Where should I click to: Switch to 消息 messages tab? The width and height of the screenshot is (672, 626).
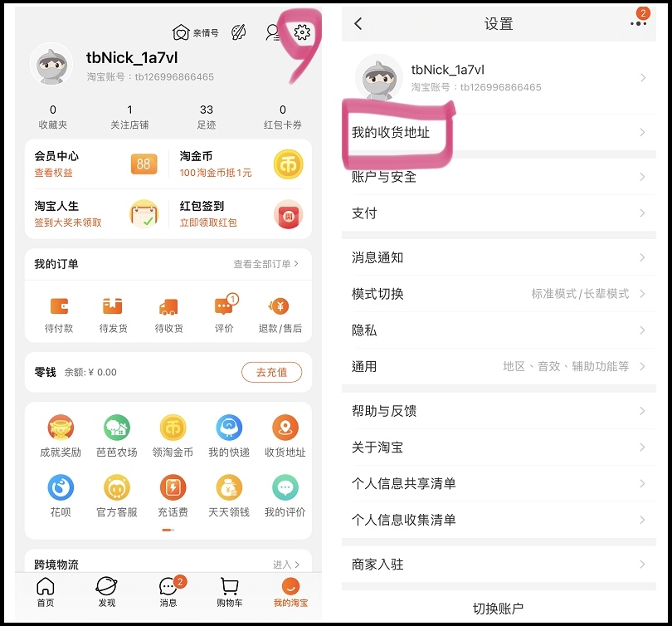coord(168,593)
